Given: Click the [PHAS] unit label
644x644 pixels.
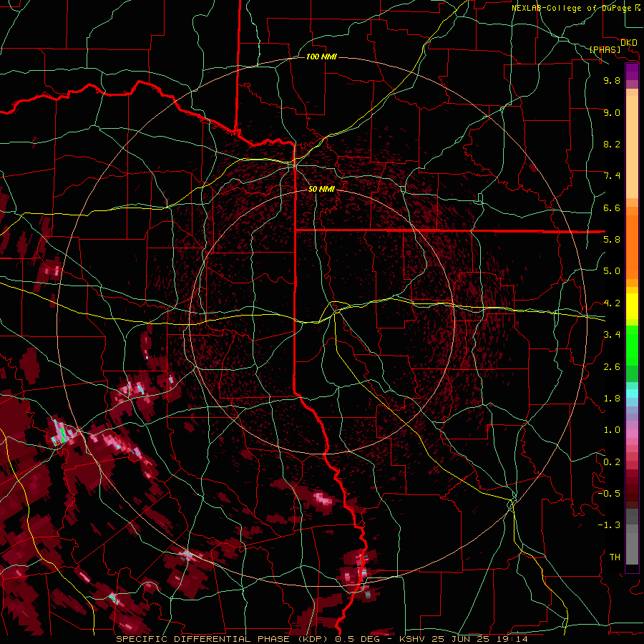Looking at the screenshot, I should 605,49.
